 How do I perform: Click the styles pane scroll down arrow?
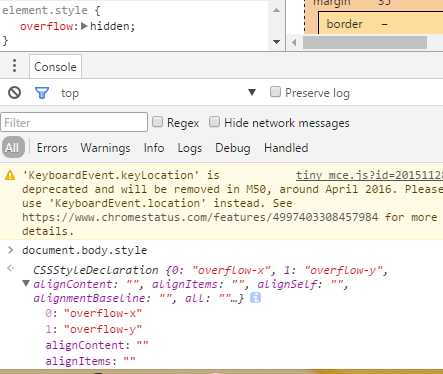tap(276, 42)
